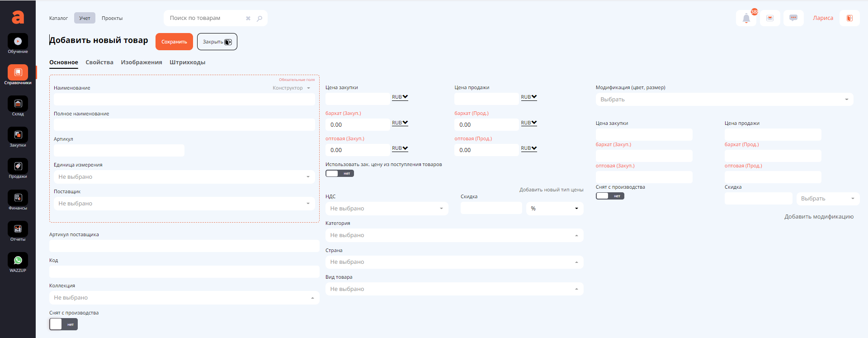Toggle the bottom-left 'Снят с производства' switch
Screen dimensions: 868x338
pyautogui.click(x=64, y=324)
